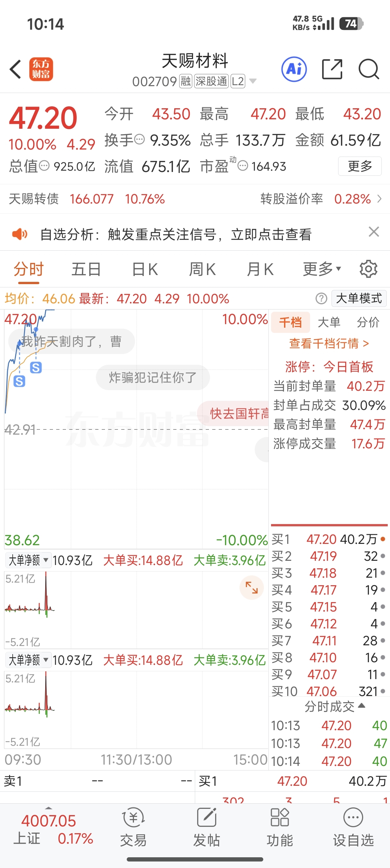Tap 买1 row 47.20 in depth list
The image size is (390, 868).
pos(329,539)
